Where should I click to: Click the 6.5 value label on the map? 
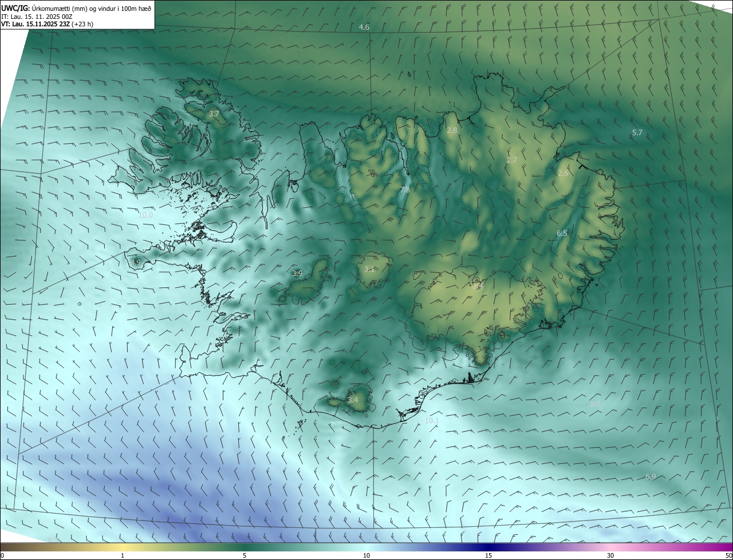coord(562,234)
